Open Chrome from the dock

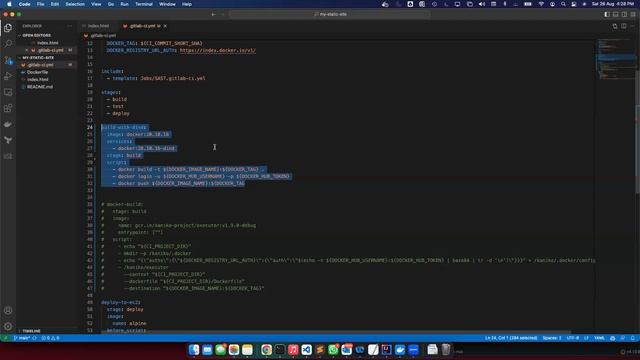[267, 350]
